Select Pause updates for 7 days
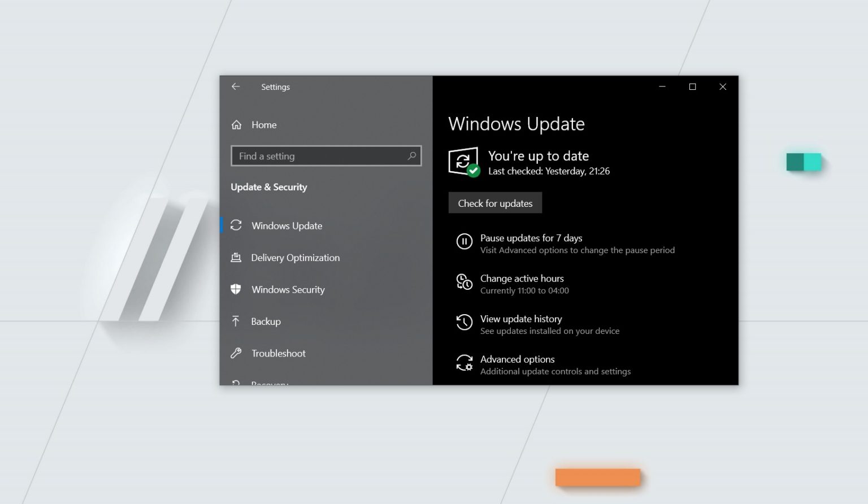Screen dimensions: 868x504 coord(531,238)
